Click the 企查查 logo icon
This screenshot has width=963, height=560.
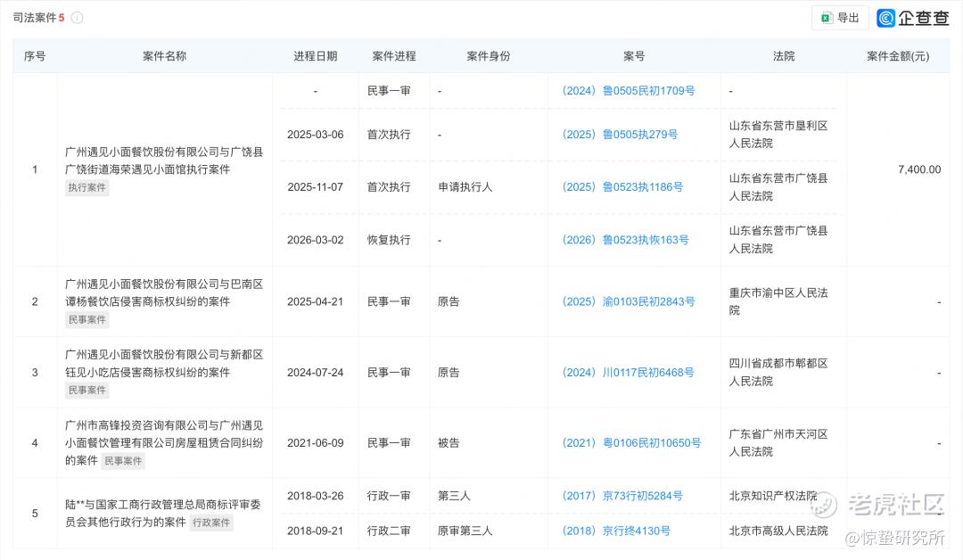click(x=885, y=18)
